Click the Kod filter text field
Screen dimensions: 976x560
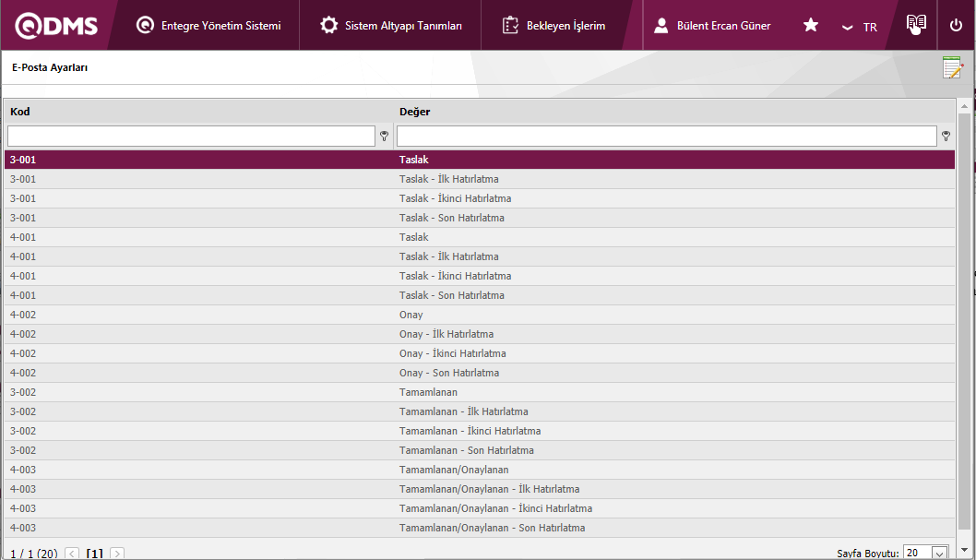[191, 136]
